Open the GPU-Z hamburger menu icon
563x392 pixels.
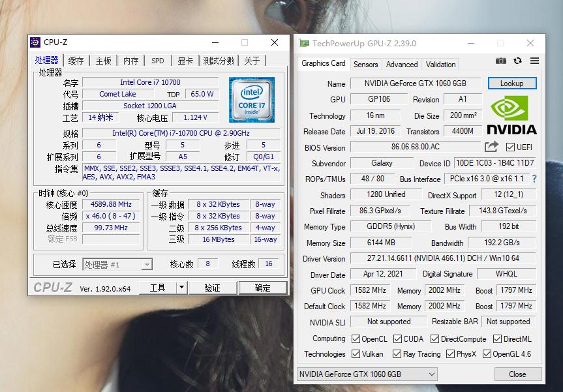click(534, 61)
